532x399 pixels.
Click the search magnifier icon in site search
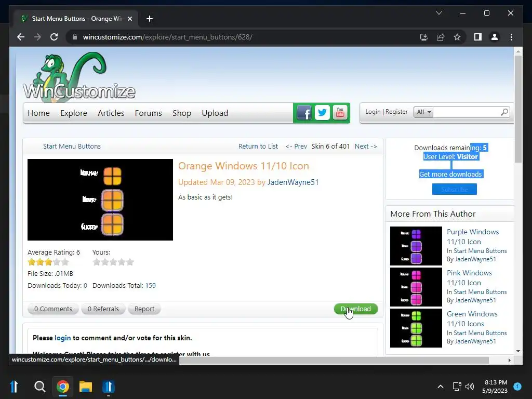click(504, 112)
